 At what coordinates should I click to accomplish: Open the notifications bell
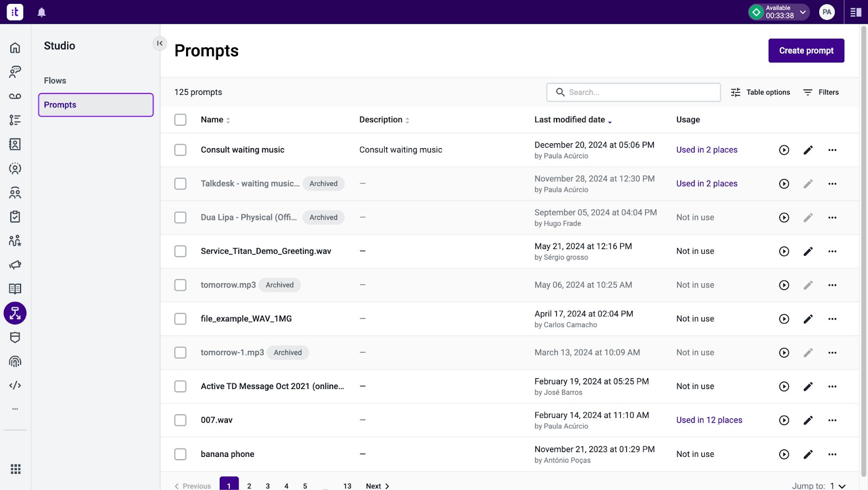click(x=42, y=12)
